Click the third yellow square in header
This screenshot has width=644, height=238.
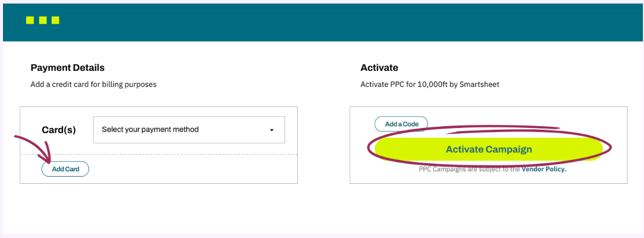[55, 20]
